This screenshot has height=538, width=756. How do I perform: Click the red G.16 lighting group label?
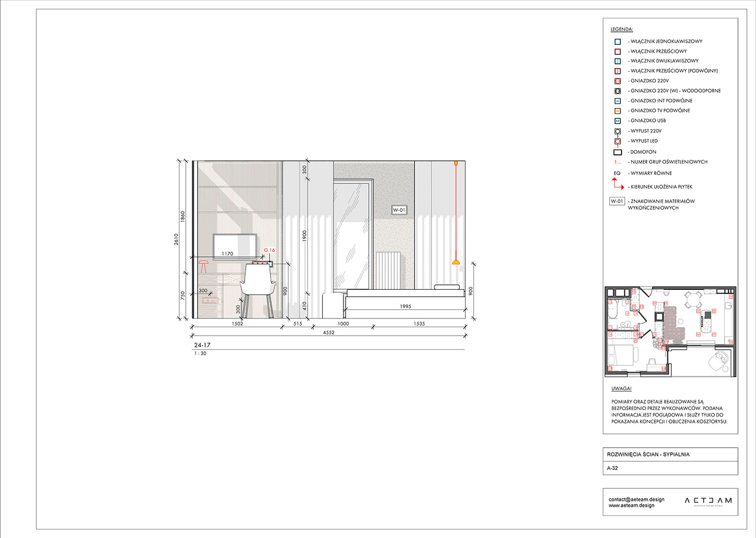(x=269, y=250)
